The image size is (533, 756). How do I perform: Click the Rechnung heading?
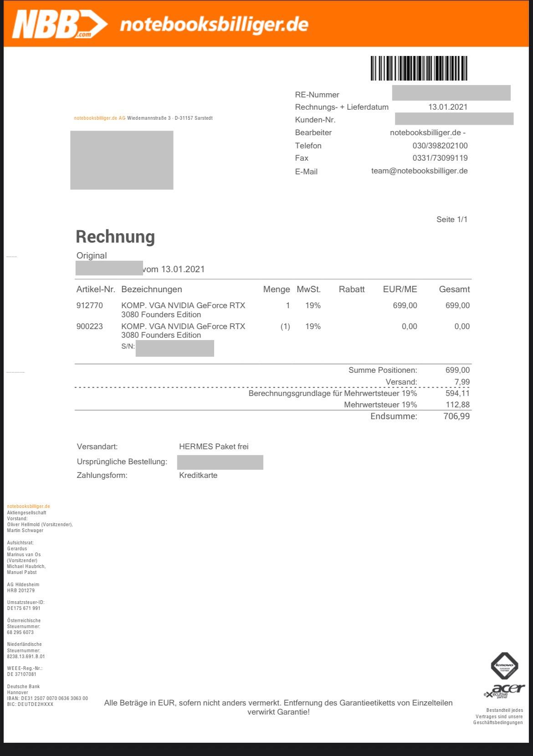click(x=115, y=237)
